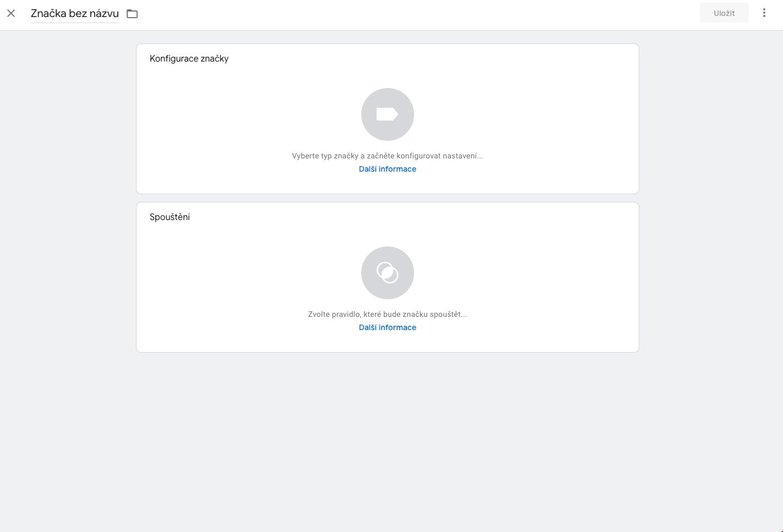Image resolution: width=783 pixels, height=532 pixels.
Task: Click the overlapping circles trigger icon
Action: click(388, 273)
